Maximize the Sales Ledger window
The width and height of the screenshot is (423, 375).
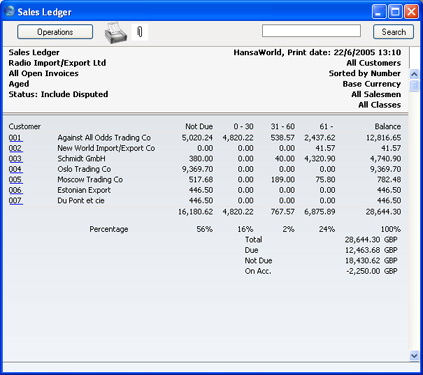pyautogui.click(x=395, y=12)
